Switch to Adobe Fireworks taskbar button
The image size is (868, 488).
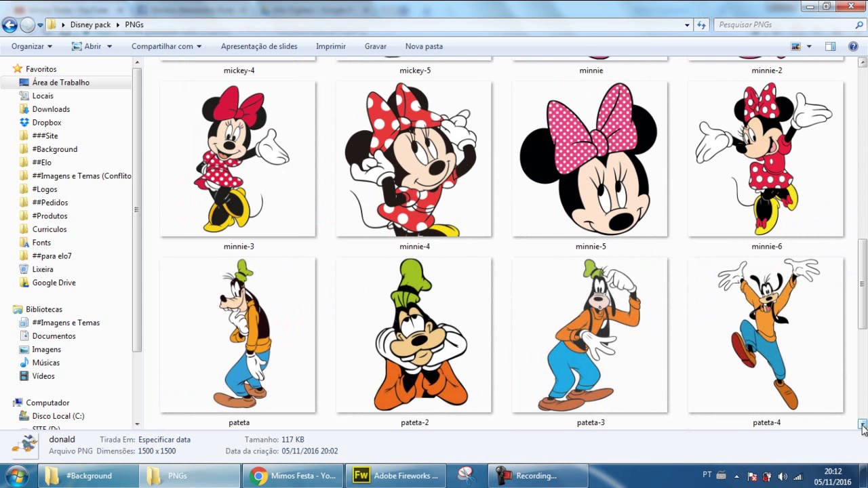pos(395,476)
